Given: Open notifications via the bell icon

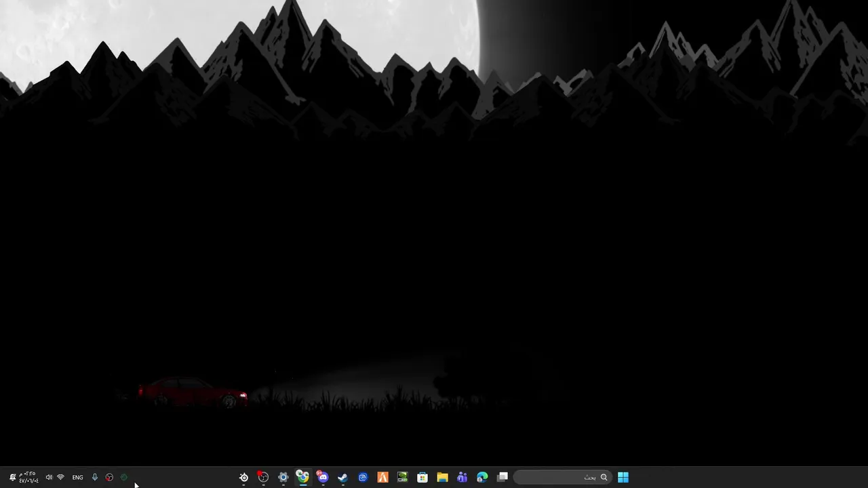Looking at the screenshot, I should (x=12, y=477).
